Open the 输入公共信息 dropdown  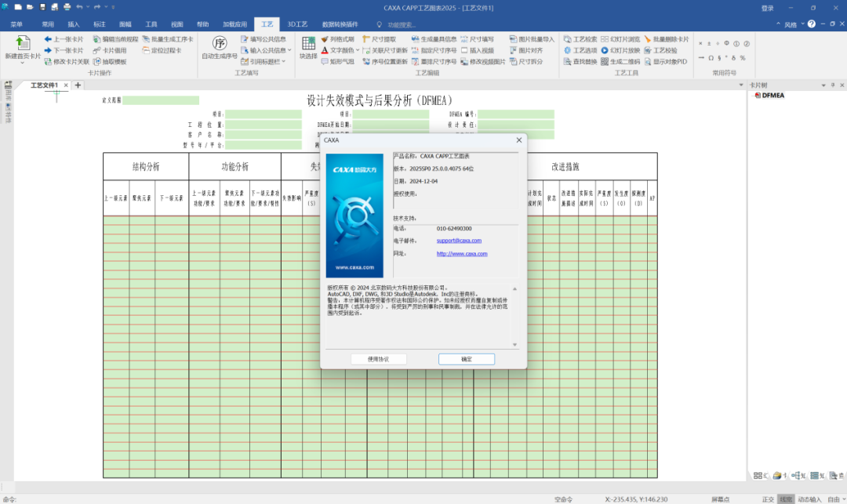pos(289,50)
